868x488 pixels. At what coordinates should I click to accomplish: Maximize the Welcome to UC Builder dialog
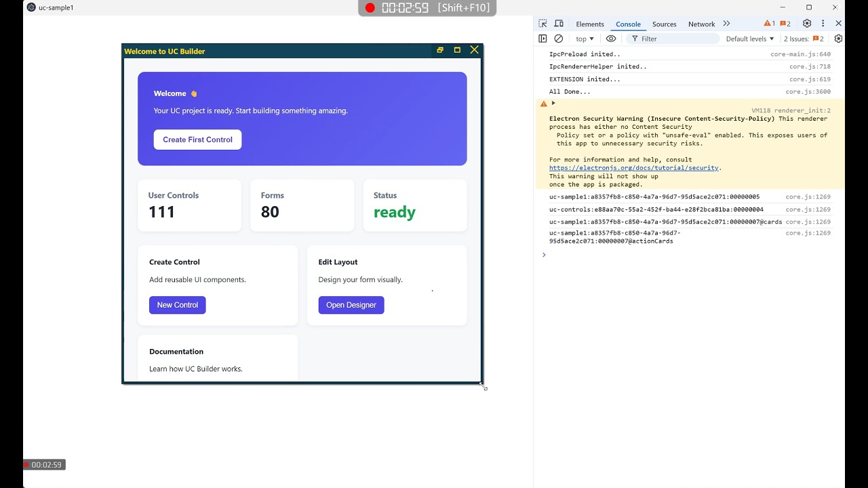pyautogui.click(x=457, y=50)
